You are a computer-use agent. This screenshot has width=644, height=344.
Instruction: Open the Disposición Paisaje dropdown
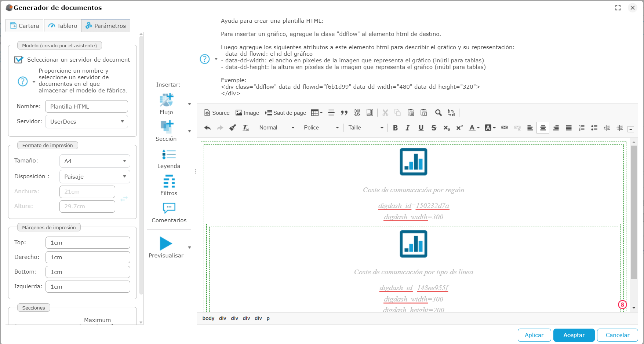[124, 176]
